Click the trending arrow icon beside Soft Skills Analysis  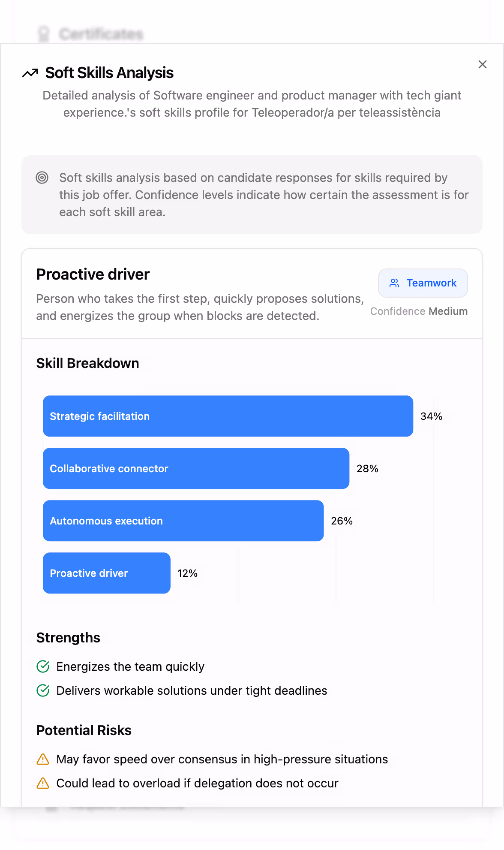point(30,73)
